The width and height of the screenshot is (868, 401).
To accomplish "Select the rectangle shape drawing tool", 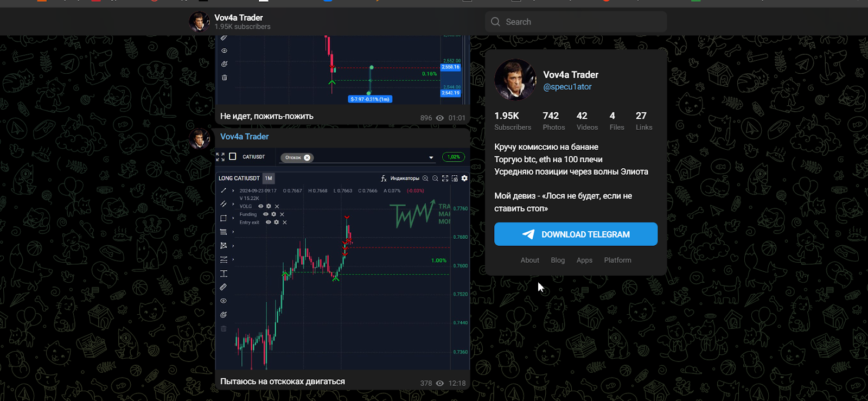I will 224,218.
